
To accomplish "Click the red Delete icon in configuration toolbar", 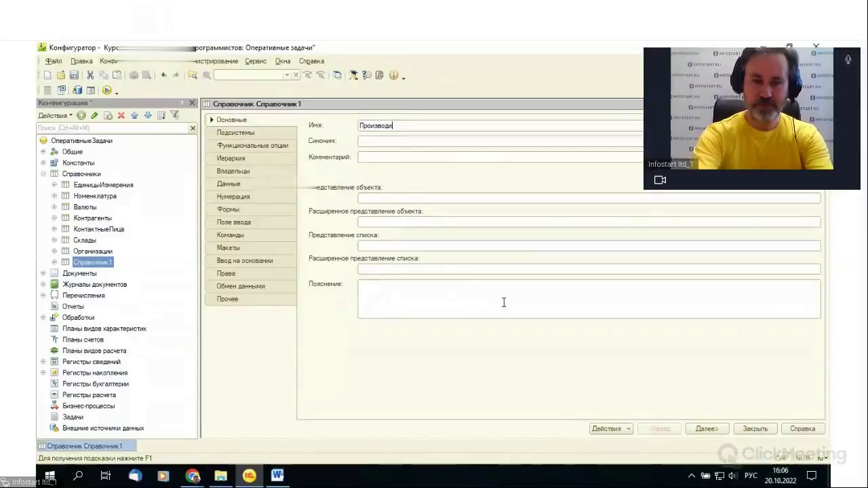I will pos(121,115).
